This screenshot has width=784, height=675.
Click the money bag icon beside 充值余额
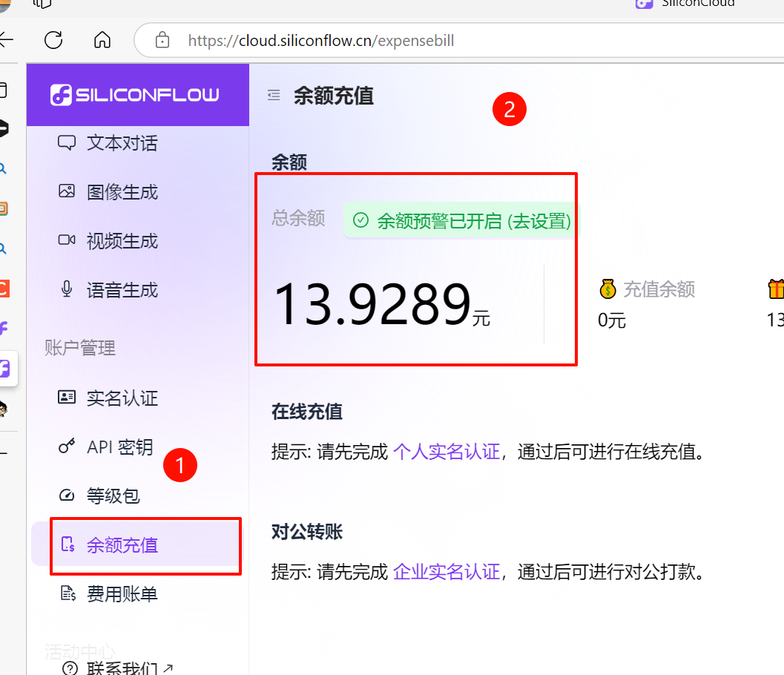(x=607, y=289)
